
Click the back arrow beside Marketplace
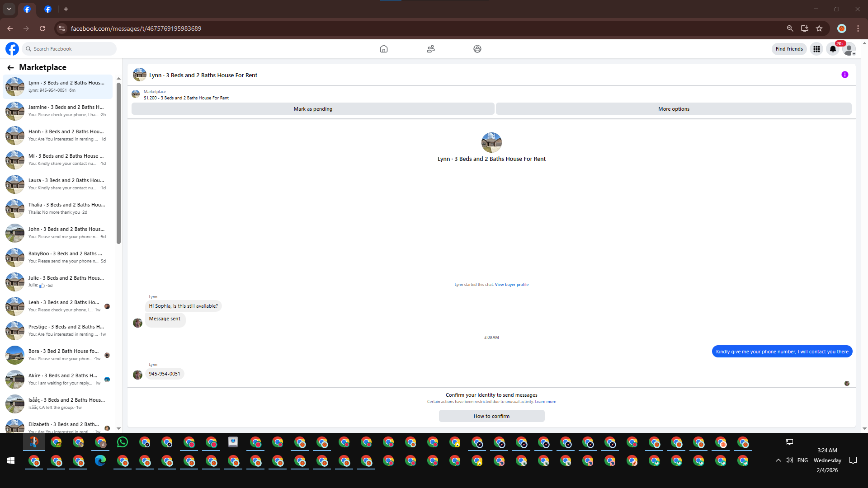click(x=10, y=68)
